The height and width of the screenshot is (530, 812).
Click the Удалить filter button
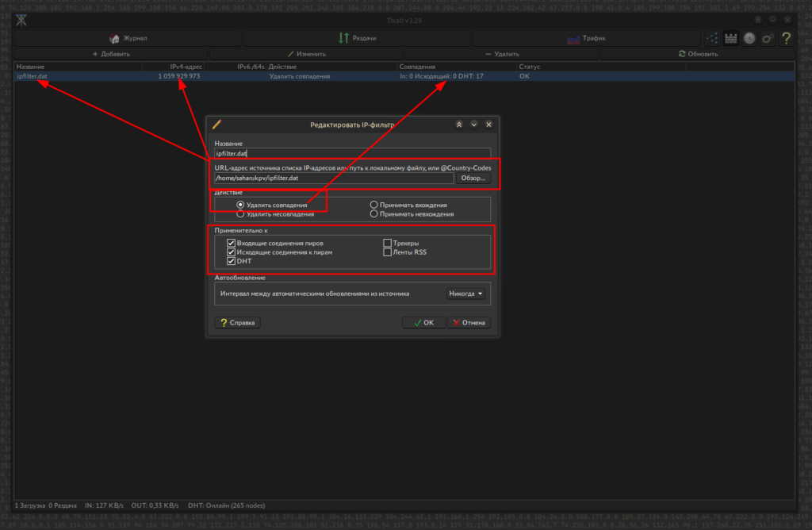[x=502, y=54]
